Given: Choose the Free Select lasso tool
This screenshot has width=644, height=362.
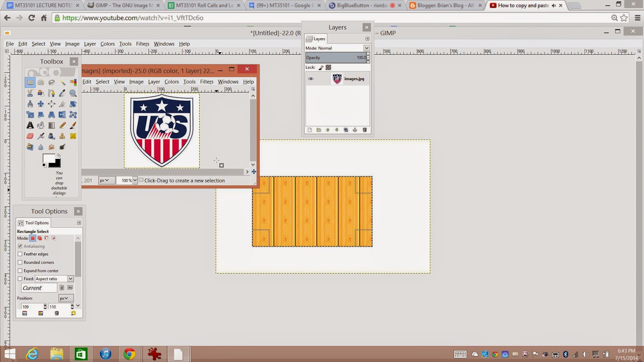Looking at the screenshot, I should 52,82.
